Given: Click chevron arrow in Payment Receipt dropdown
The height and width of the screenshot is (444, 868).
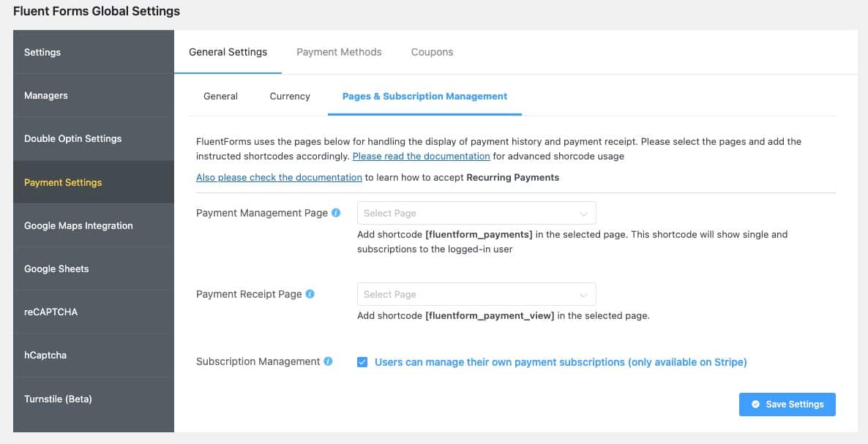Looking at the screenshot, I should 583,296.
